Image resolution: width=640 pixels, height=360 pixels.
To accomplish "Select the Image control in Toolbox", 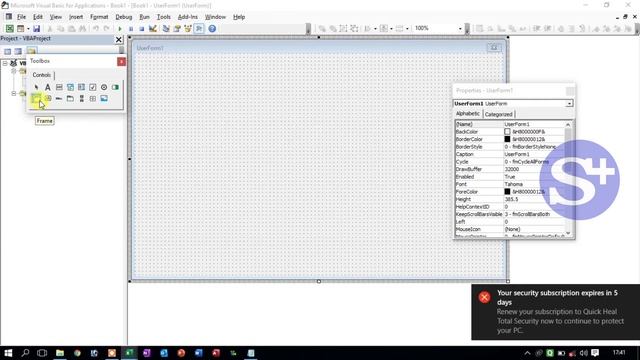I will click(104, 98).
